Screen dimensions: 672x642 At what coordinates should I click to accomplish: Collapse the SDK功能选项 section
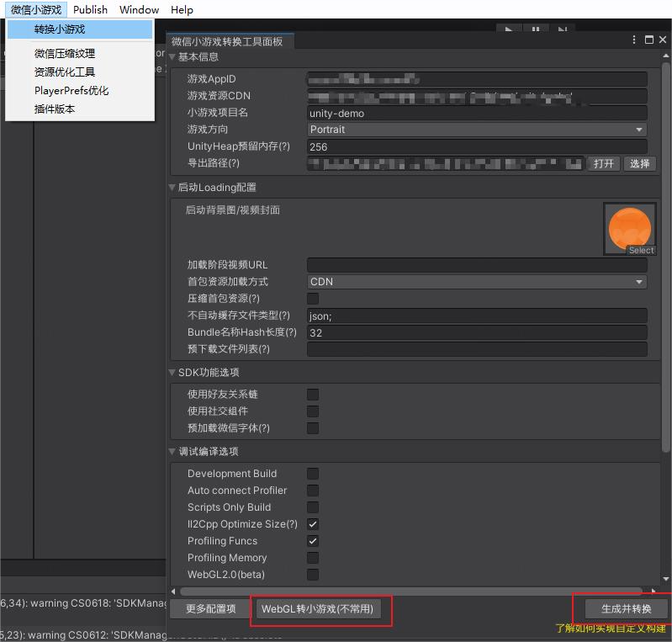(x=172, y=372)
